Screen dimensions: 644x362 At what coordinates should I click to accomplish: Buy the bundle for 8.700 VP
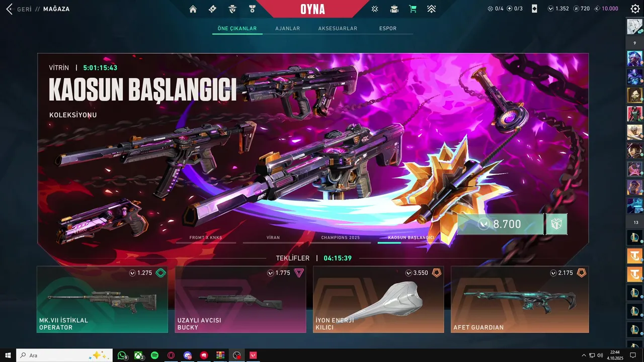501,224
